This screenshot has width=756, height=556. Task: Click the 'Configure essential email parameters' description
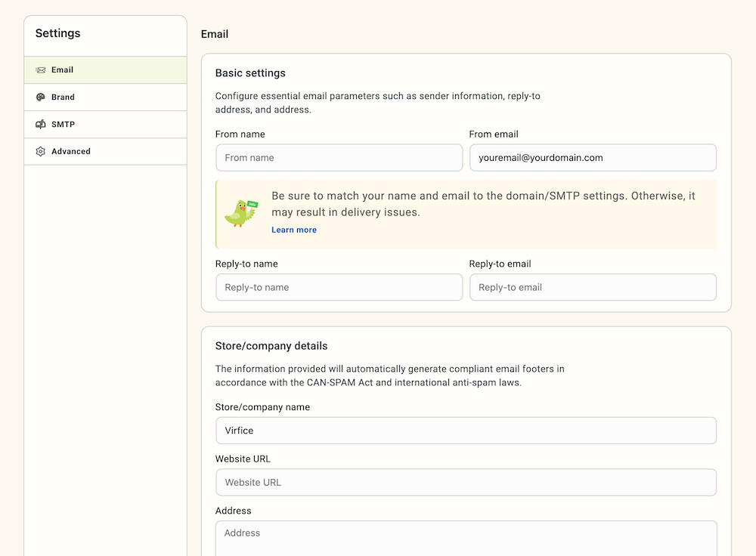377,103
